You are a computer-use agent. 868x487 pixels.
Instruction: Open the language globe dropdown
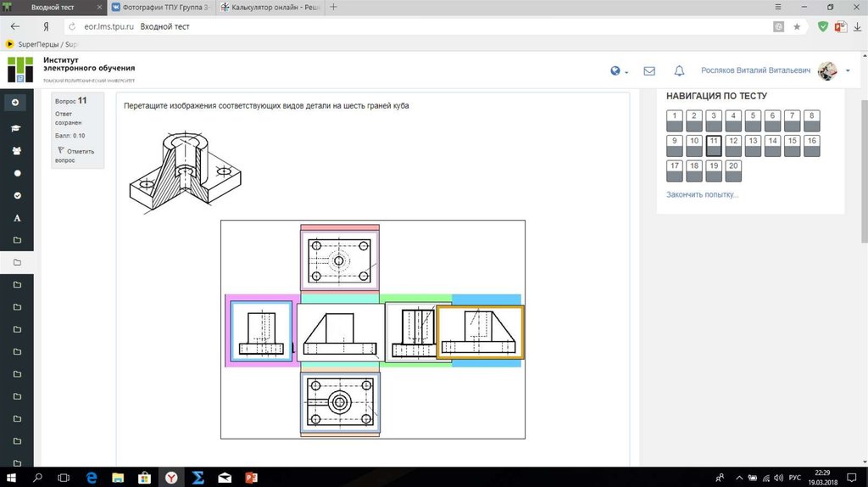point(618,71)
